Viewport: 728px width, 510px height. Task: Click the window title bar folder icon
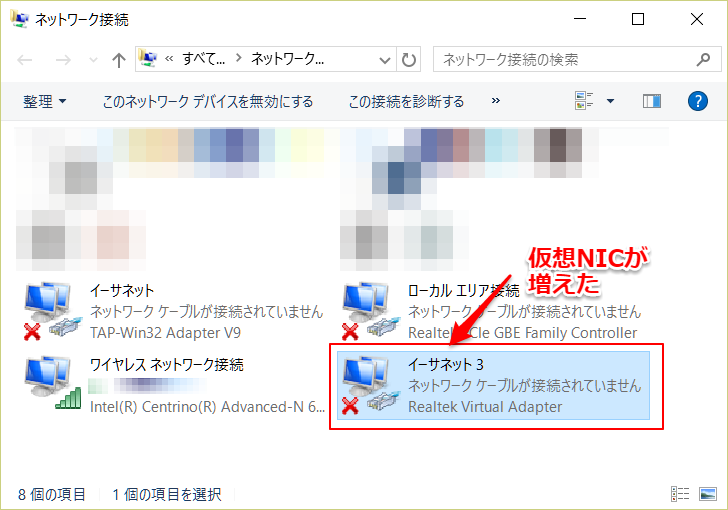(20, 19)
